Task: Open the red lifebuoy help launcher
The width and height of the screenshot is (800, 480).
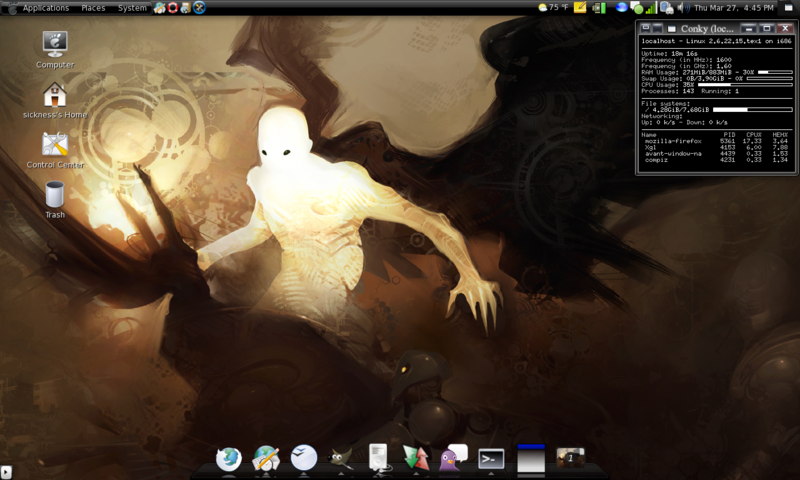Action: (x=172, y=8)
